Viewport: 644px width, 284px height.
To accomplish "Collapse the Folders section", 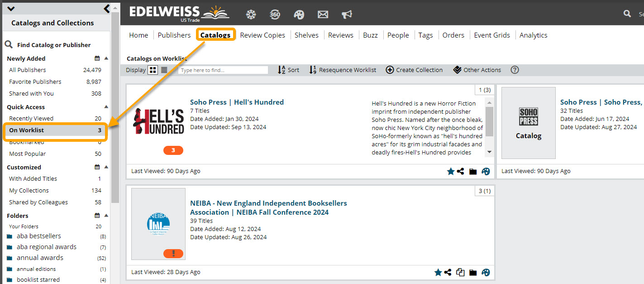I will (x=106, y=216).
